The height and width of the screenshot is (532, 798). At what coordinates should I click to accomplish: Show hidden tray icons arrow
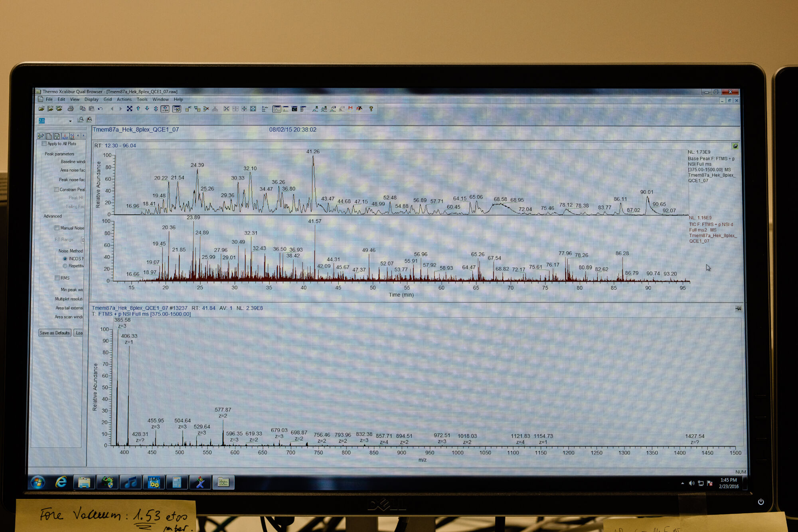pyautogui.click(x=683, y=483)
